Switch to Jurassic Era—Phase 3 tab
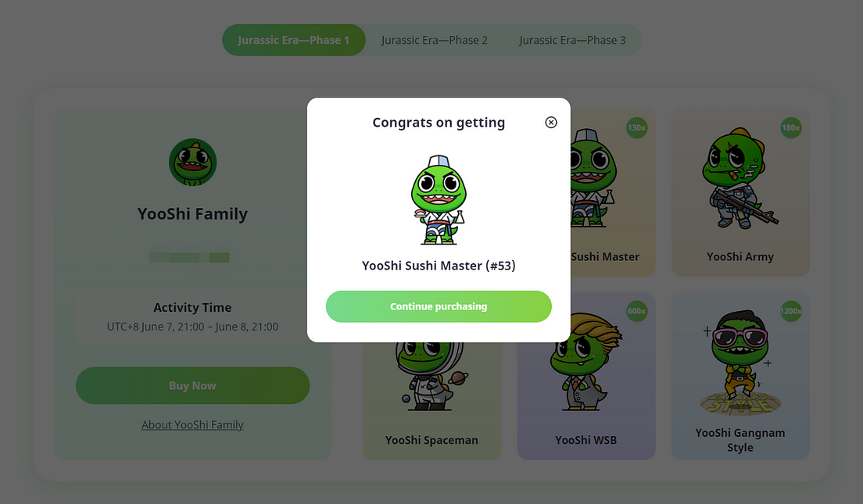This screenshot has width=863, height=504. point(572,40)
